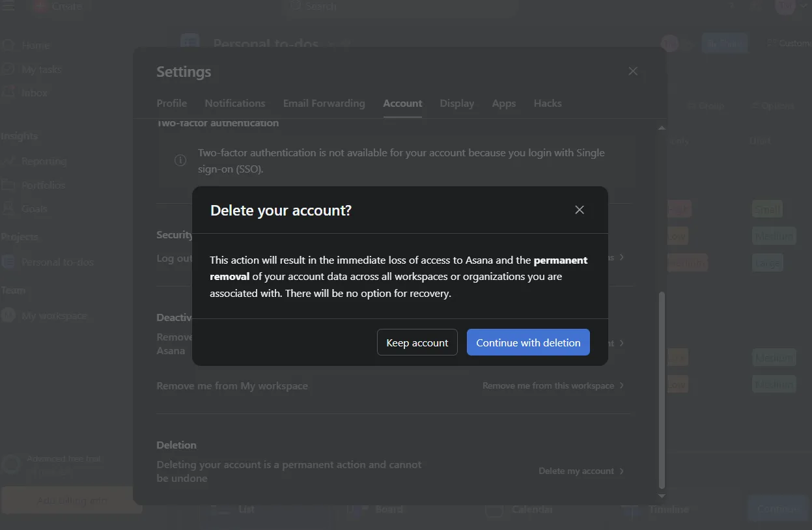The width and height of the screenshot is (812, 530).
Task: Click the Search field
Action: coord(400,7)
